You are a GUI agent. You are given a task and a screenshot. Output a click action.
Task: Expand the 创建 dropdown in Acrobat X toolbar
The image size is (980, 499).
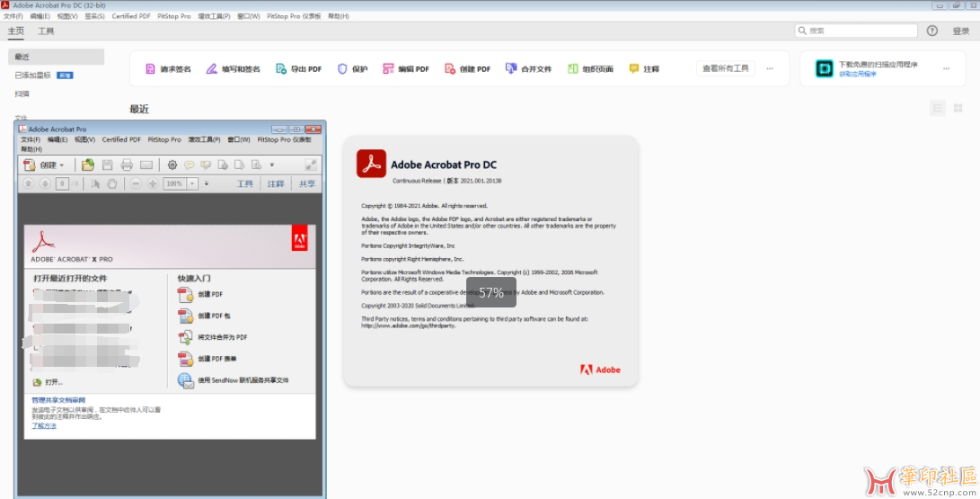(x=61, y=165)
